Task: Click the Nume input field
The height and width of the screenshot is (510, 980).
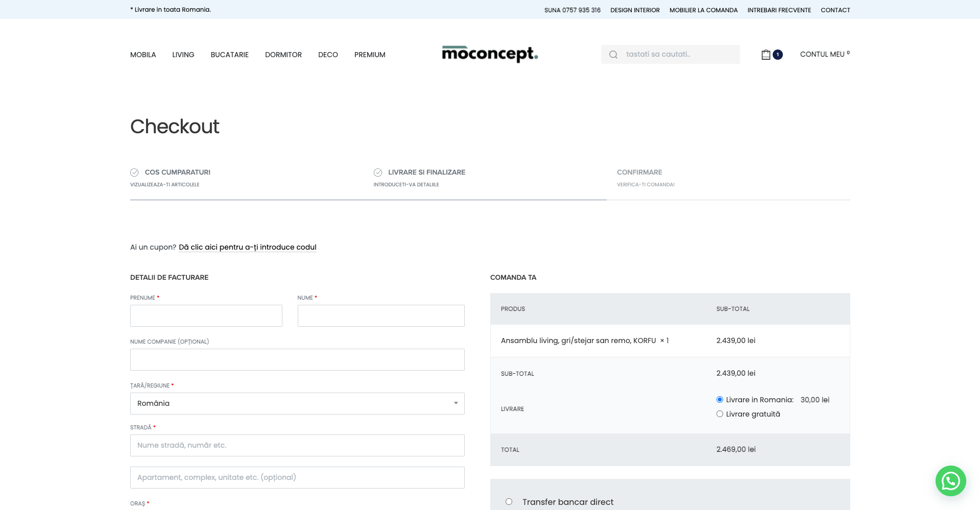Action: point(381,316)
